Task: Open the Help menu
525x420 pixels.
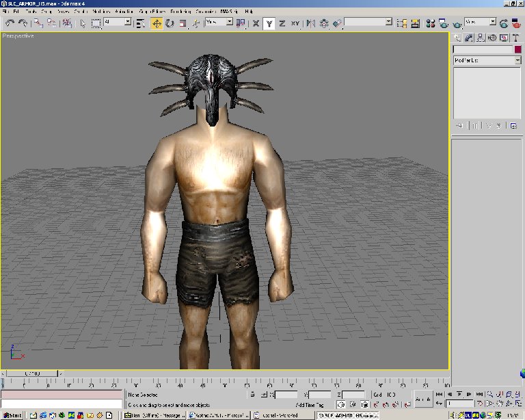Action: point(248,11)
